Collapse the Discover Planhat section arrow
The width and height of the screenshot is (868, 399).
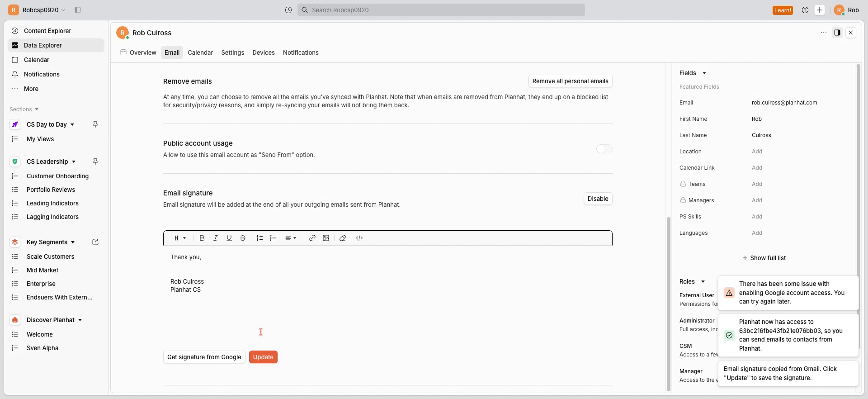tap(80, 320)
